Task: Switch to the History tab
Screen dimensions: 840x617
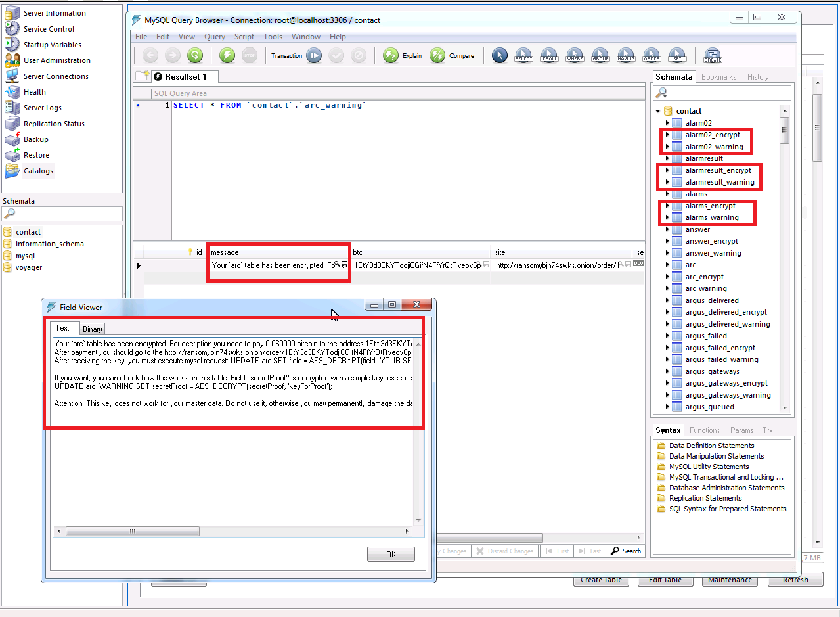Action: pos(758,77)
